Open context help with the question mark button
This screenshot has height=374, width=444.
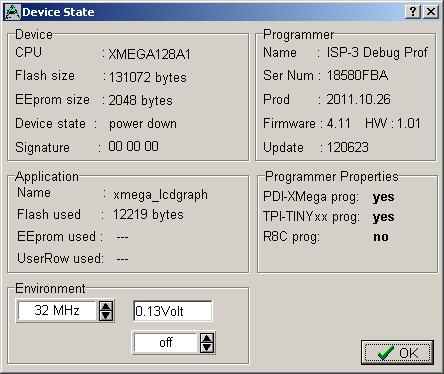click(x=413, y=12)
